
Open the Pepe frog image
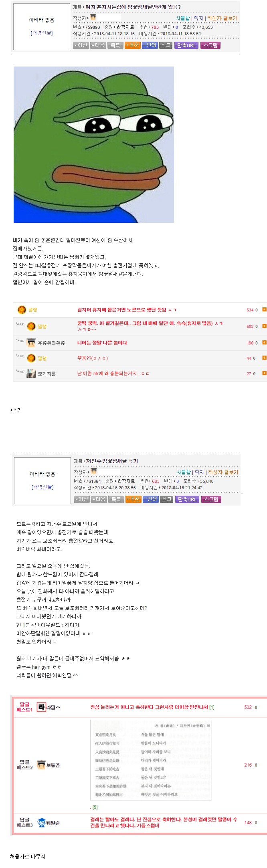pyautogui.click(x=94, y=145)
